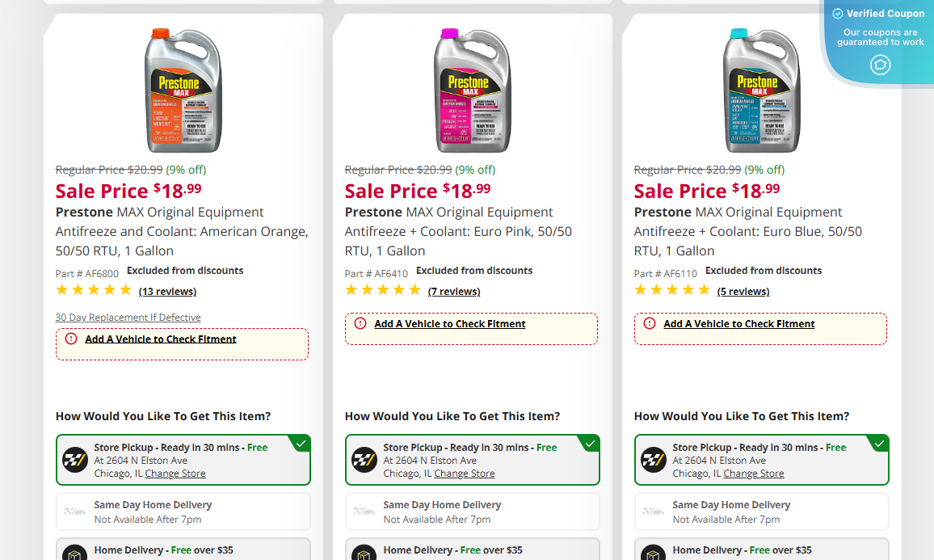Click the Euro Pink antifreeze bottle image
This screenshot has height=560, width=934.
(x=473, y=91)
